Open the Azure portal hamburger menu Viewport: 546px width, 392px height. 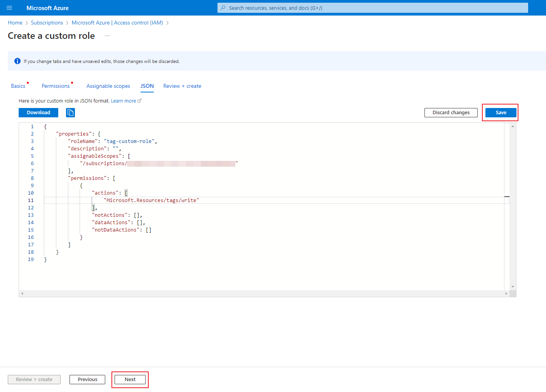(9, 8)
